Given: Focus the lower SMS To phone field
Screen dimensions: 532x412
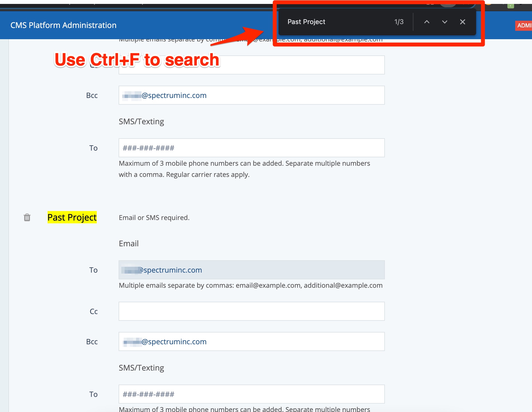Looking at the screenshot, I should (251, 394).
